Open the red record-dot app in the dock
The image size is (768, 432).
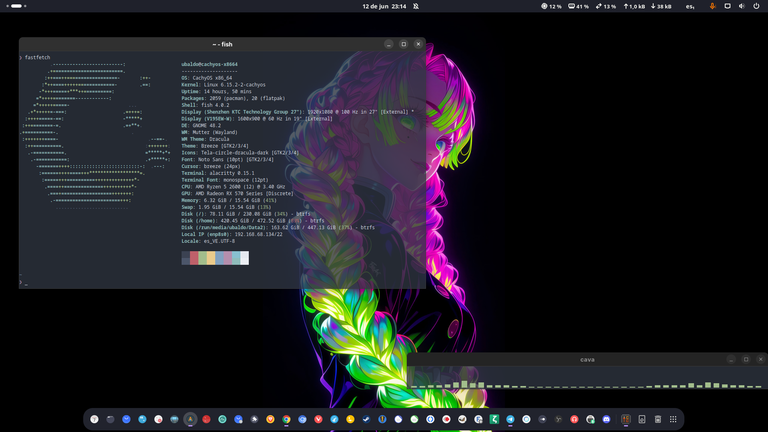pyautogui.click(x=446, y=419)
